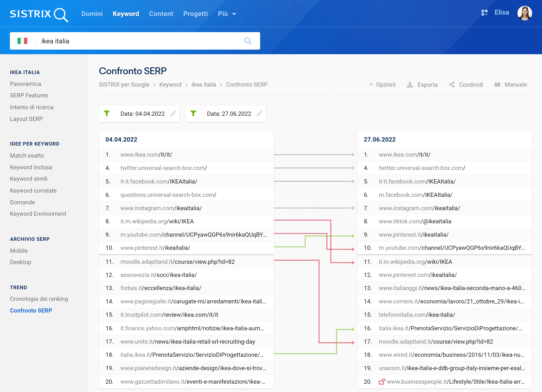Viewport: 542px width, 392px height.
Task: Click telefonoitalia.com/ikea-italia result
Action: tap(417, 315)
